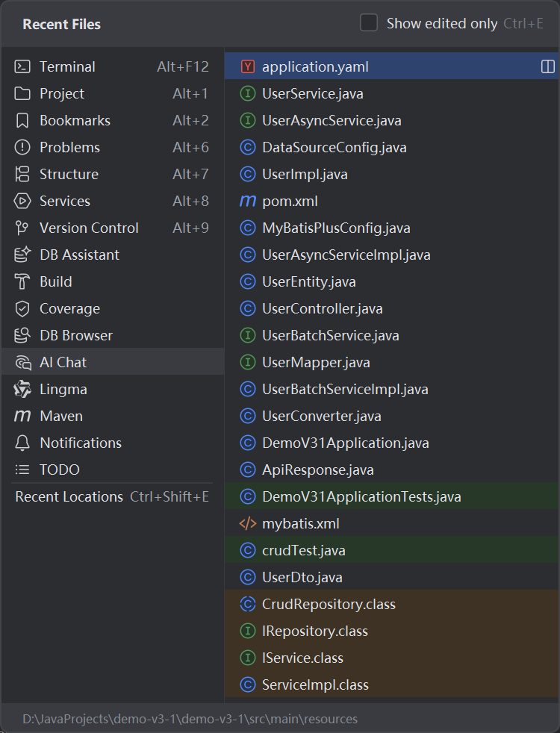Click the Terminal tool window icon
Image resolution: width=560 pixels, height=733 pixels.
click(x=22, y=67)
